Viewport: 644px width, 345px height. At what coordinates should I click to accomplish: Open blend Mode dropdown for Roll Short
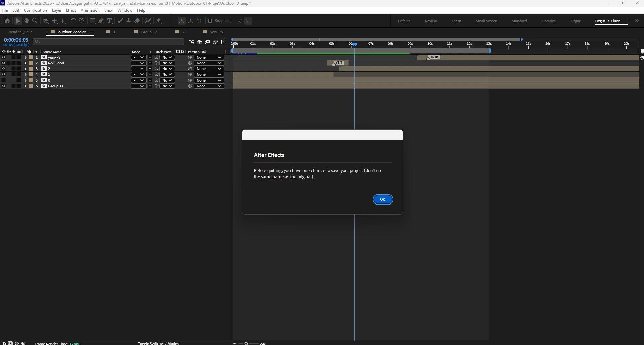click(x=139, y=63)
